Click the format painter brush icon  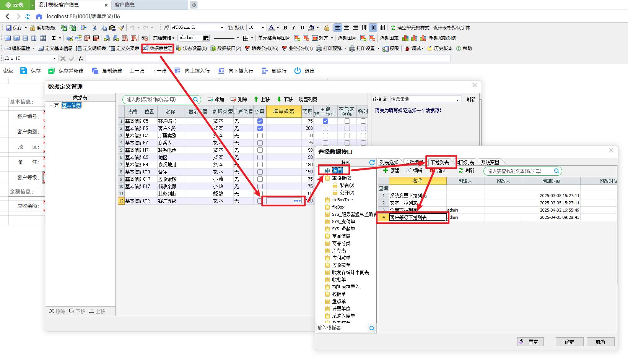point(121,28)
